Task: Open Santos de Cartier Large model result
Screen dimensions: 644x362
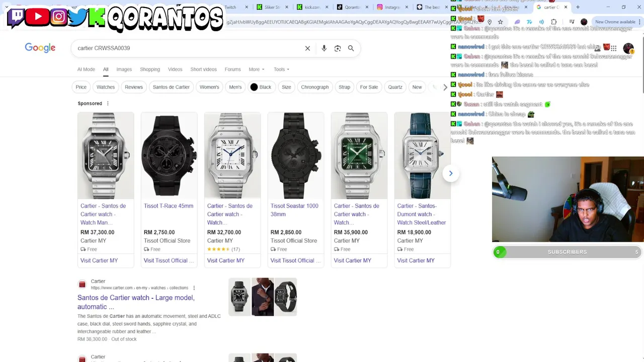Action: [136, 302]
